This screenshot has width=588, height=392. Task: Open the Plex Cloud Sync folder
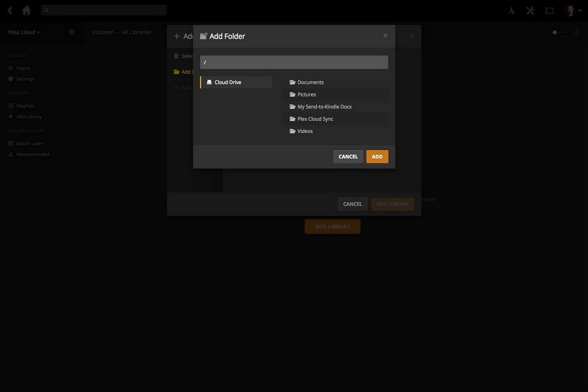coord(336,119)
